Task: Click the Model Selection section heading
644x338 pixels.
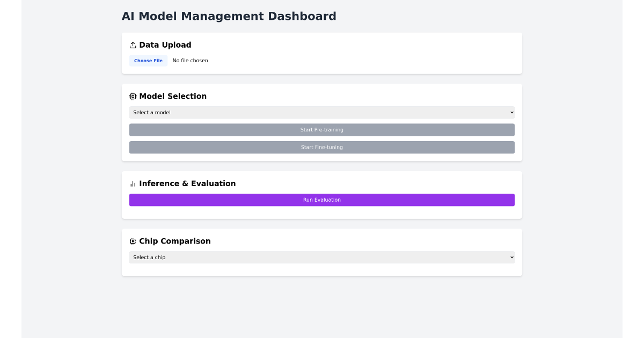Action: point(173,96)
